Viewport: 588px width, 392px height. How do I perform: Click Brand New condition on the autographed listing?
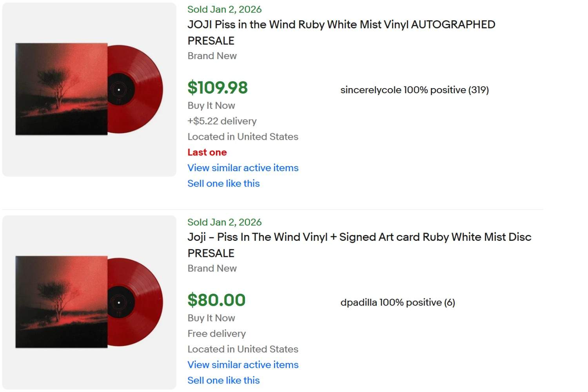point(212,56)
